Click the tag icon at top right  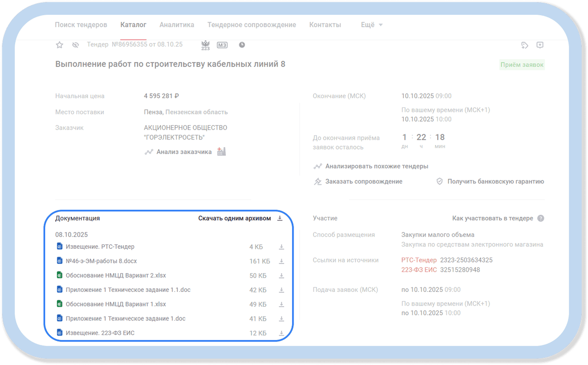pyautogui.click(x=525, y=45)
